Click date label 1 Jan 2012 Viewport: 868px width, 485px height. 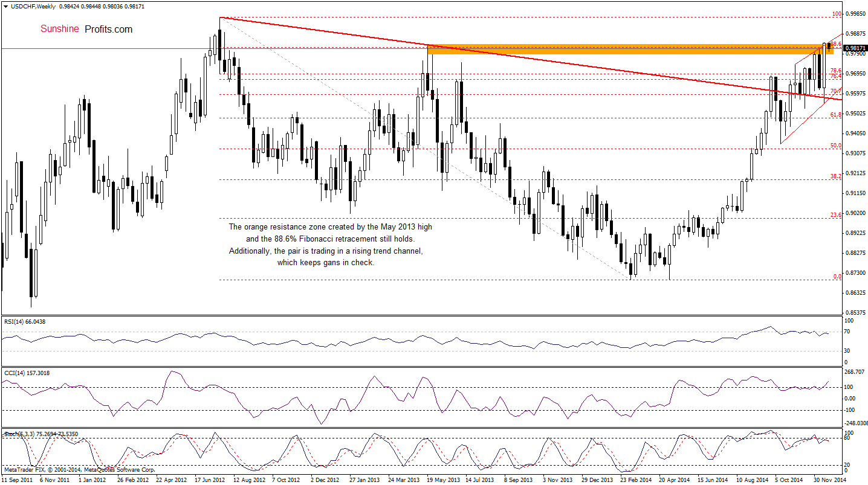tap(91, 480)
